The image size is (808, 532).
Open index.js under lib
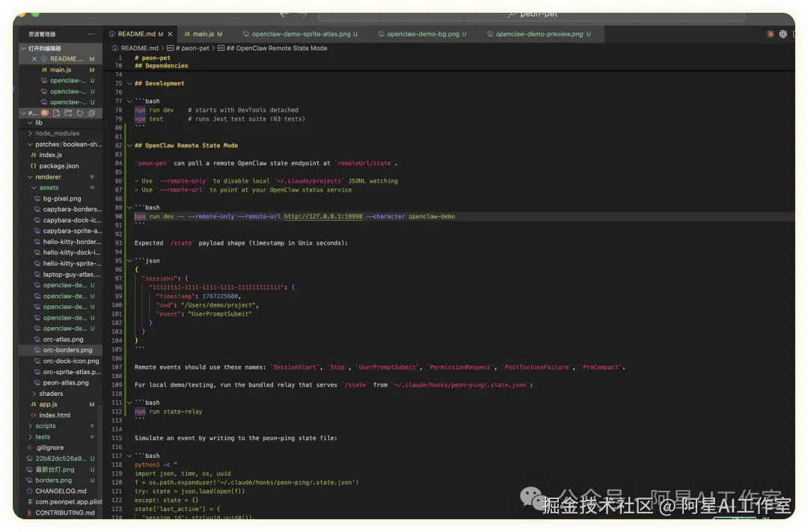[x=61, y=155]
